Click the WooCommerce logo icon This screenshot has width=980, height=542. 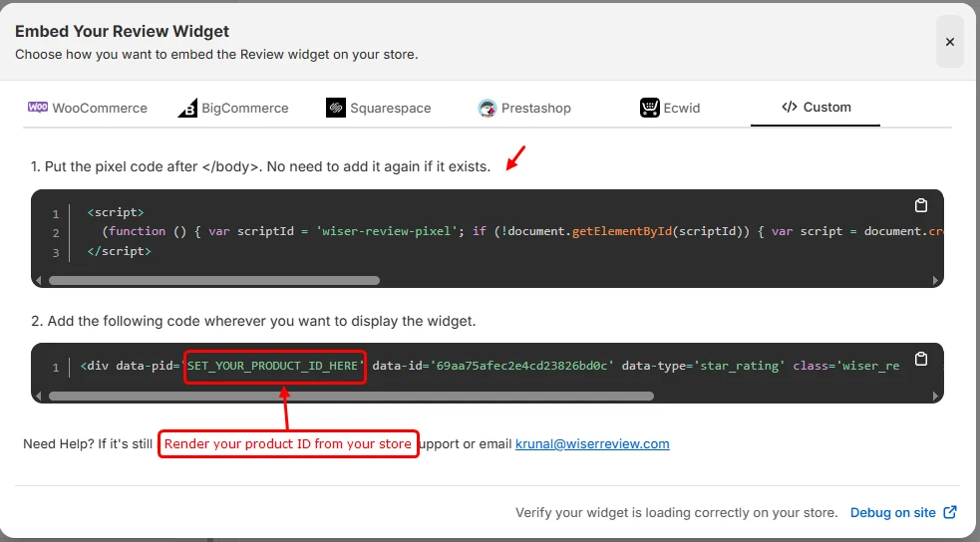pos(38,107)
